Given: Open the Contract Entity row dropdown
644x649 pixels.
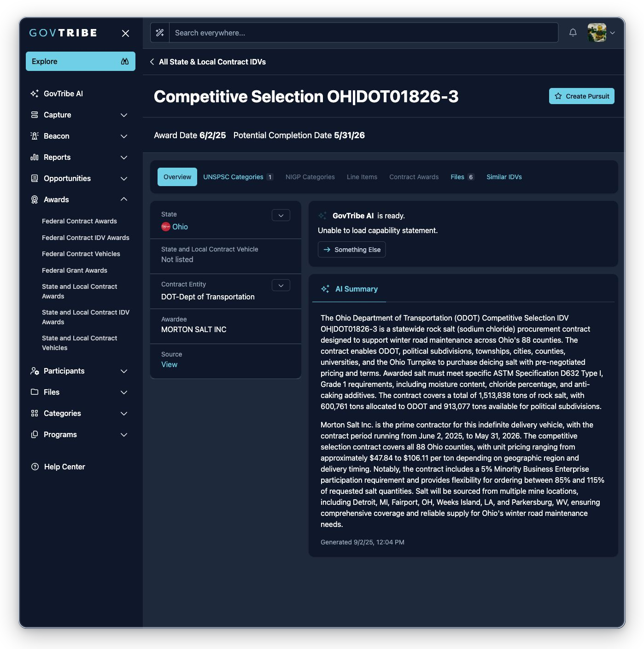Looking at the screenshot, I should click(x=281, y=285).
